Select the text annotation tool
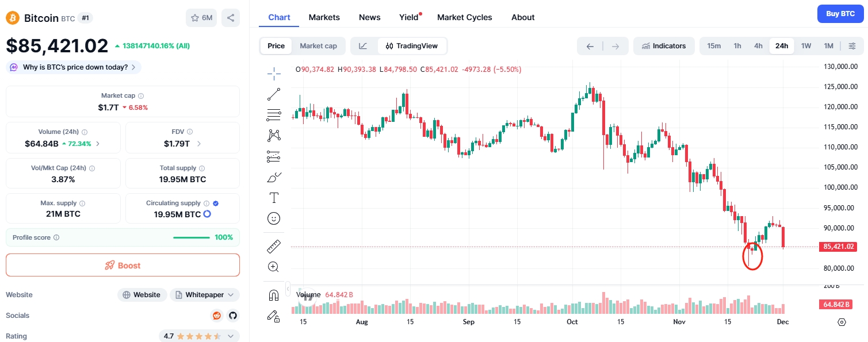 click(274, 198)
